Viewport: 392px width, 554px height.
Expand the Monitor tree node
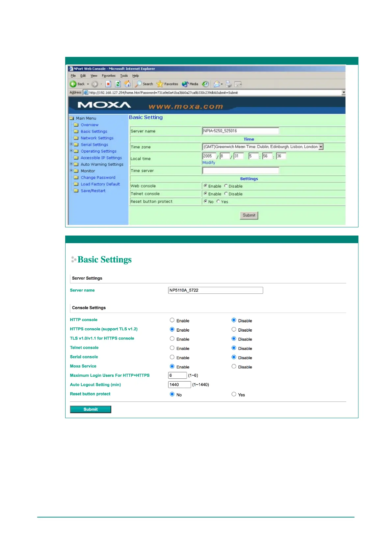[71, 170]
